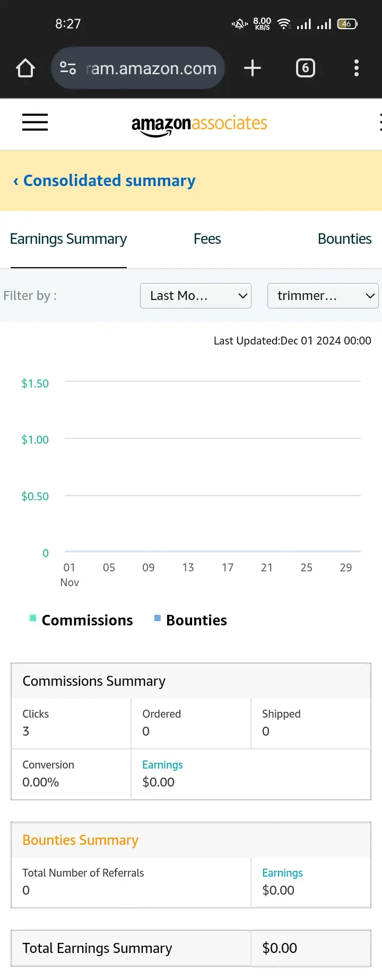Toggle the Bounties legend series
The height and width of the screenshot is (980, 382).
click(190, 620)
